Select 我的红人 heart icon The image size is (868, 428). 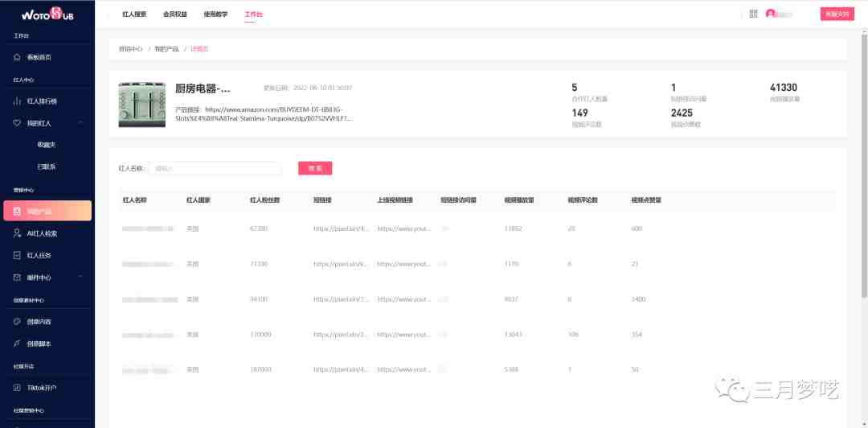[17, 123]
